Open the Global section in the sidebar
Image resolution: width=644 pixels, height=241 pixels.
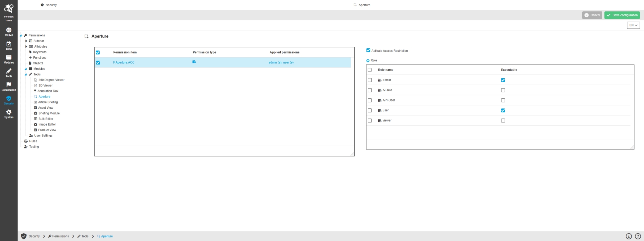[x=9, y=30]
